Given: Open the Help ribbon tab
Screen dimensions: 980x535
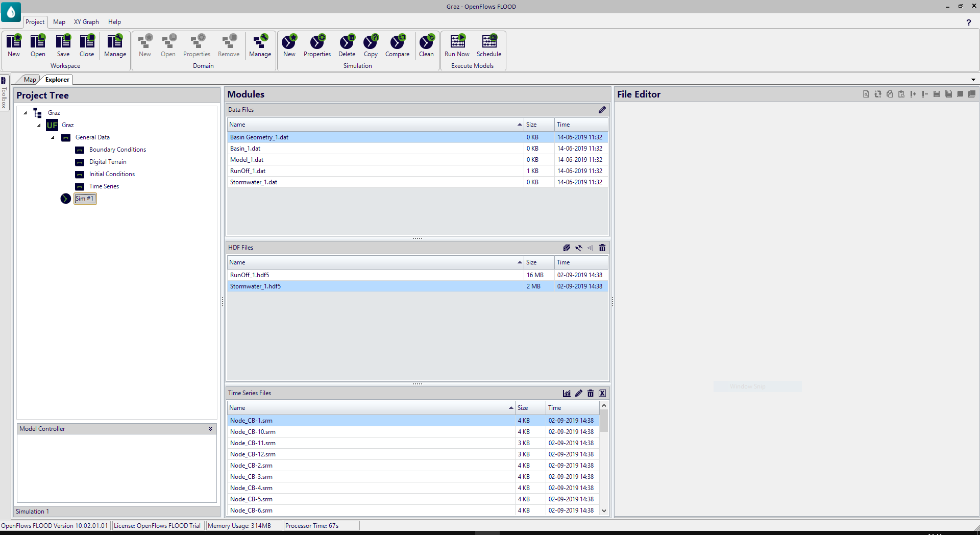Looking at the screenshot, I should click(x=114, y=22).
